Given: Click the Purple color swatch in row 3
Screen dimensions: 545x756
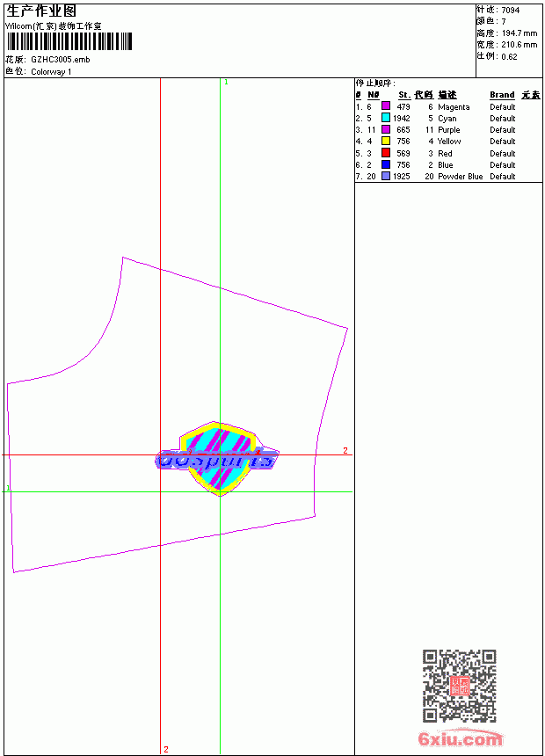Looking at the screenshot, I should (386, 129).
